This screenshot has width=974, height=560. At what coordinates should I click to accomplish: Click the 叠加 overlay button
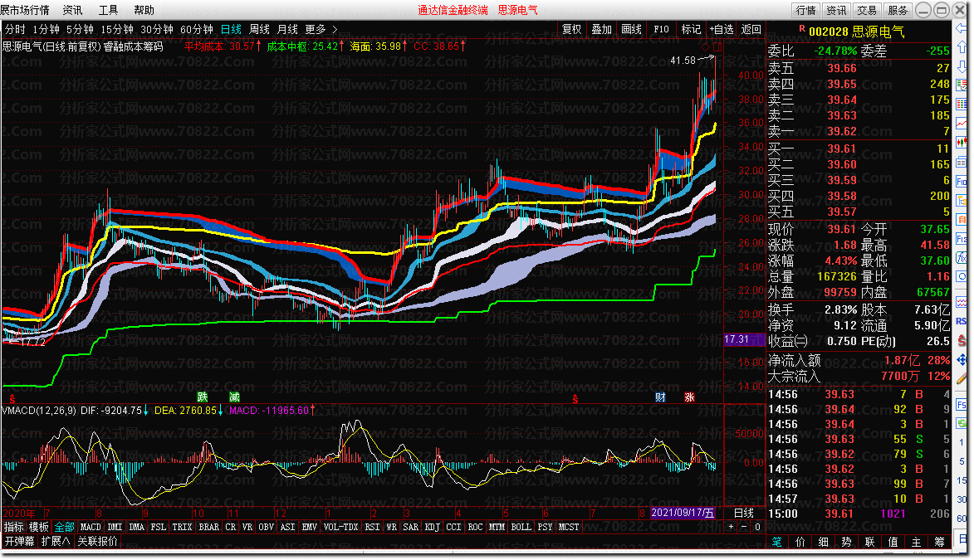601,29
